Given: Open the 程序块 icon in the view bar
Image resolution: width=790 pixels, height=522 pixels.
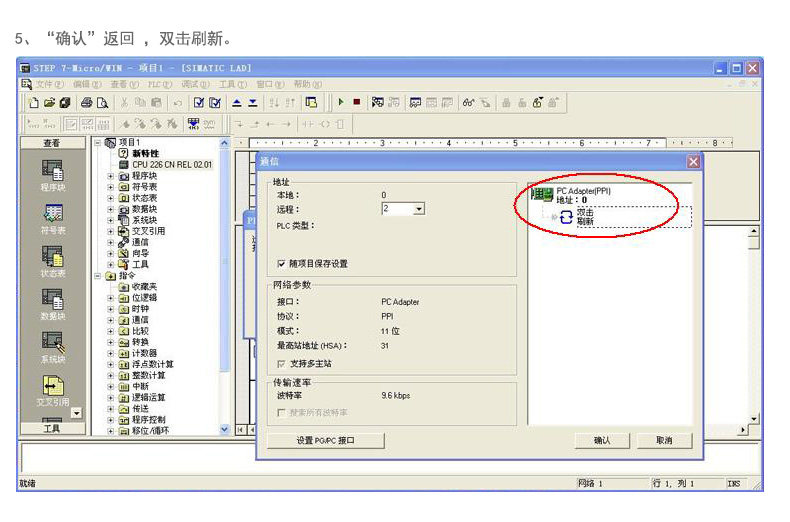Looking at the screenshot, I should coord(52,176).
